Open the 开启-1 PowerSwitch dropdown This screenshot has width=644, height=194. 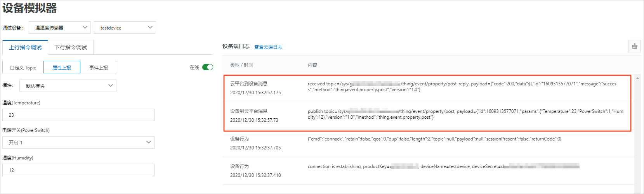(x=78, y=142)
